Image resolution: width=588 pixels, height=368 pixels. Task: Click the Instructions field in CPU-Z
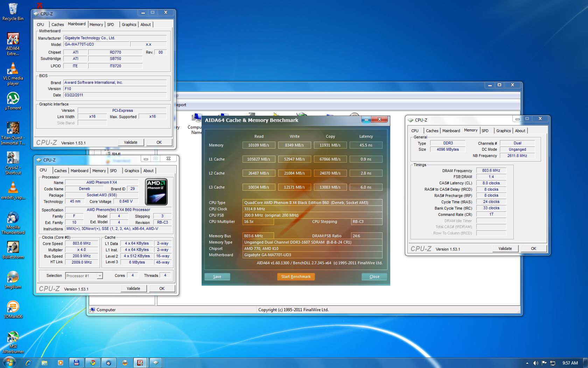coord(118,229)
